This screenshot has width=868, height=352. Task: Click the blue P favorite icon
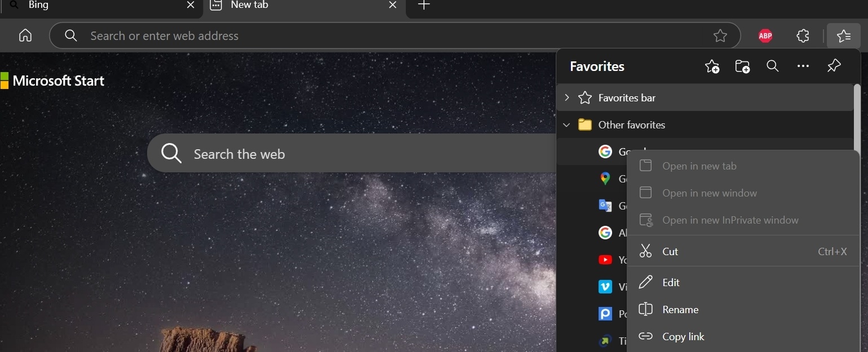pyautogui.click(x=605, y=314)
